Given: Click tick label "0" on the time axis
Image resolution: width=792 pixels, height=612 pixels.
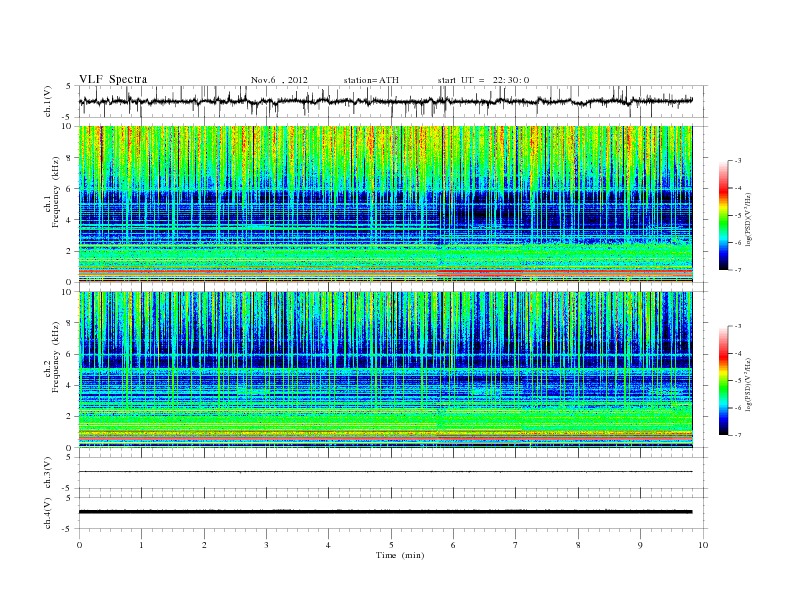Looking at the screenshot, I should click(x=79, y=545).
